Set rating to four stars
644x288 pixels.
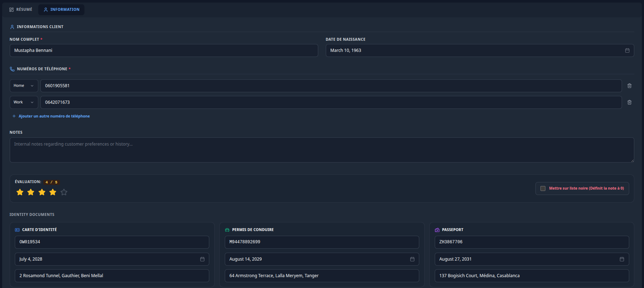[53, 192]
